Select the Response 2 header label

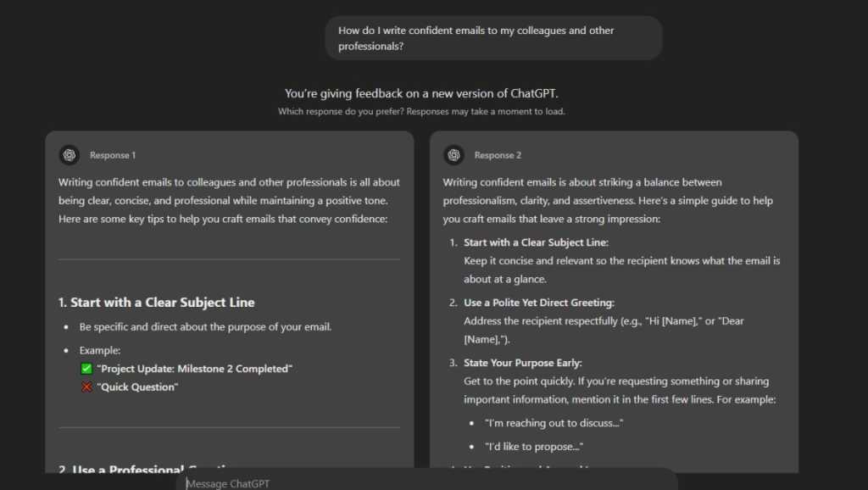498,155
